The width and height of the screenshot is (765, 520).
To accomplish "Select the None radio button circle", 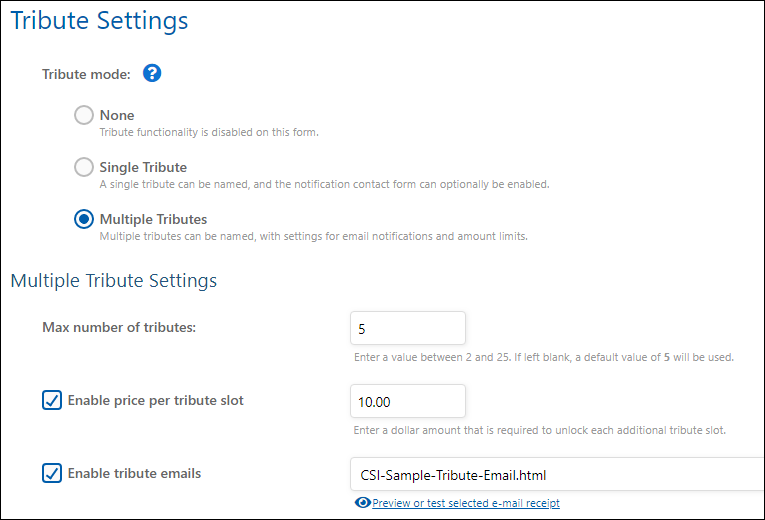I will (84, 115).
